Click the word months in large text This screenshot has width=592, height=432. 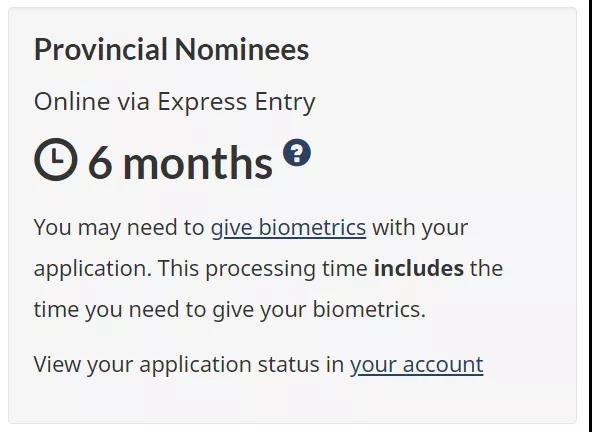click(197, 163)
